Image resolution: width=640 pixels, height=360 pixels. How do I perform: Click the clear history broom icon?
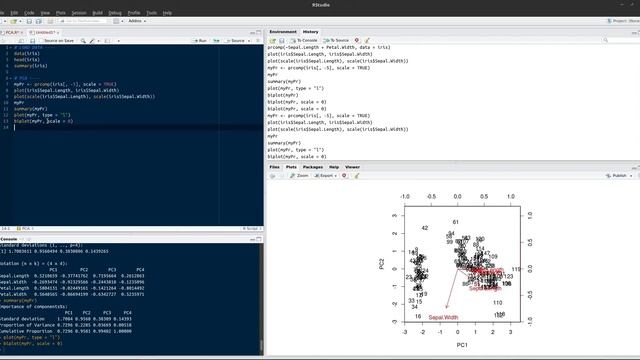click(x=367, y=40)
